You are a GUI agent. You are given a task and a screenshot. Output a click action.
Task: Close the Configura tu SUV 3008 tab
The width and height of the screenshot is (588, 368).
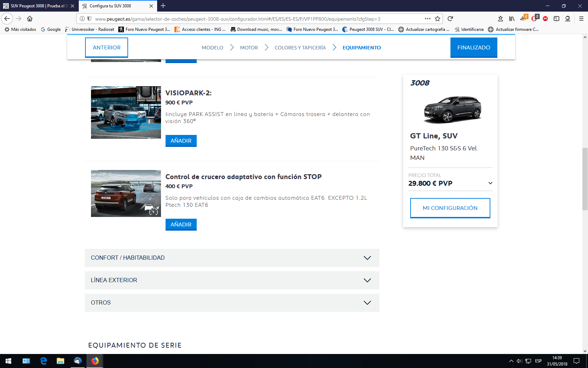tap(151, 6)
